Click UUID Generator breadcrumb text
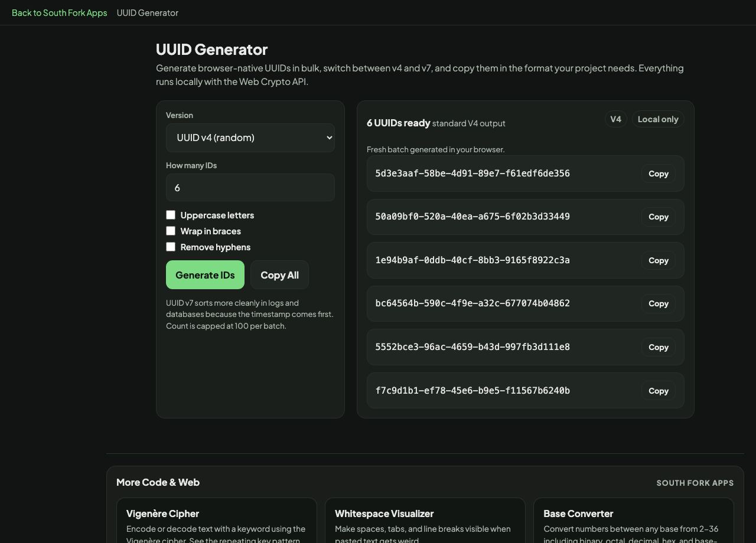This screenshot has height=543, width=756. coord(148,12)
